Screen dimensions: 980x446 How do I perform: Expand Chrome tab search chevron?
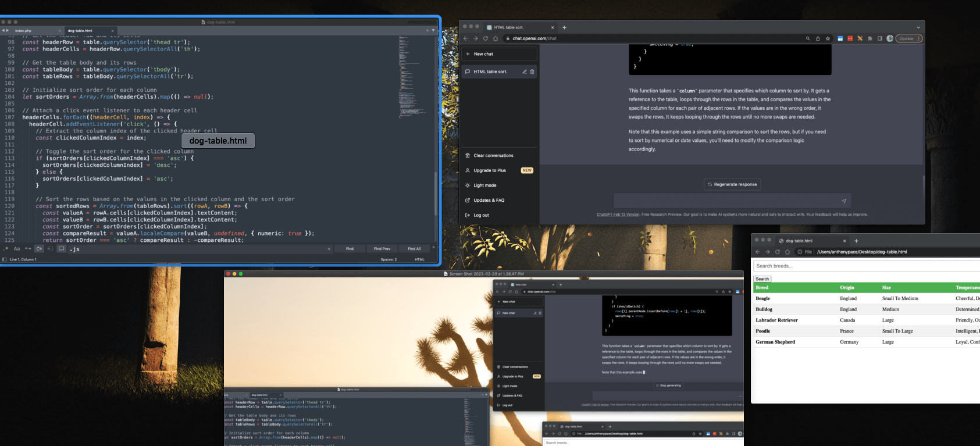(918, 27)
